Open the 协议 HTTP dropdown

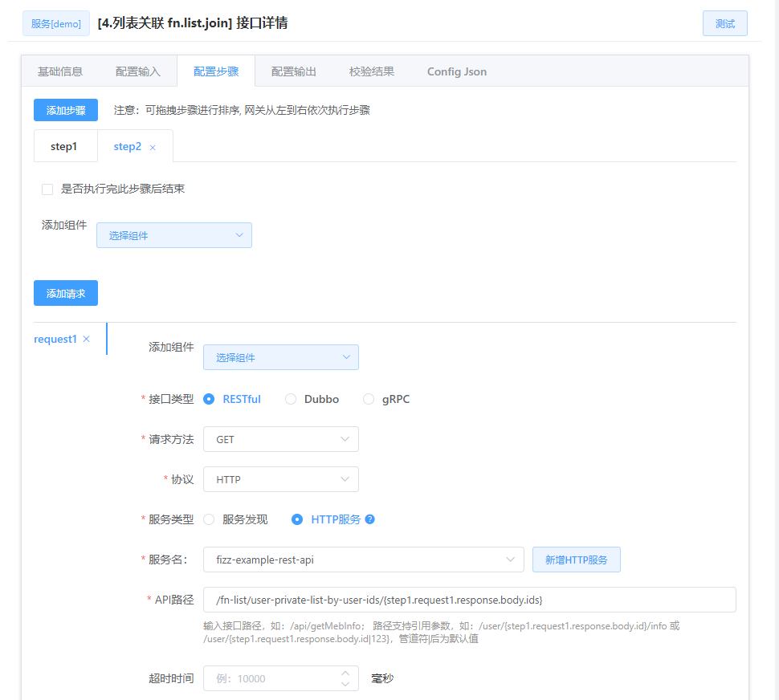click(x=280, y=479)
